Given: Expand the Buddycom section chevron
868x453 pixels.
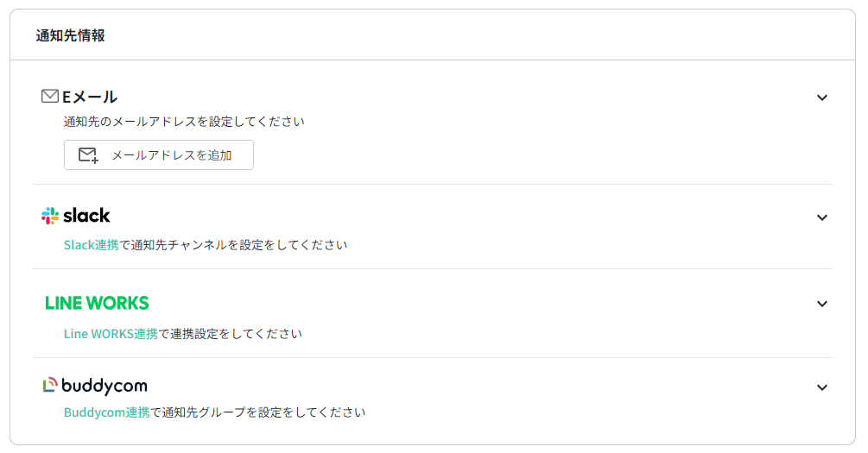Looking at the screenshot, I should (821, 387).
